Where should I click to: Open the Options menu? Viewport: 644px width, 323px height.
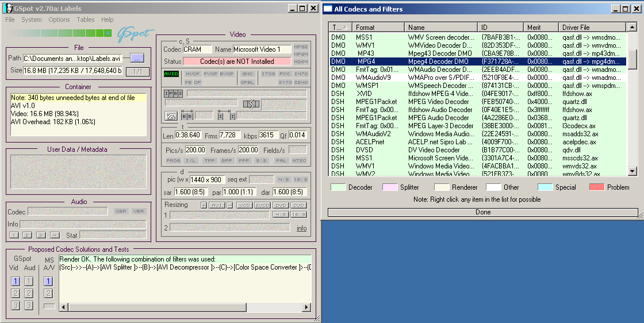coord(59,20)
